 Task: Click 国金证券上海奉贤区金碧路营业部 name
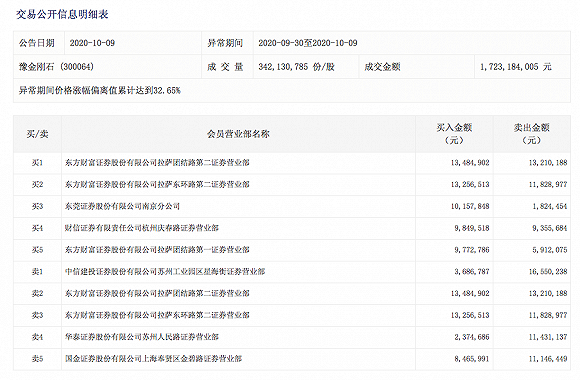point(154,359)
